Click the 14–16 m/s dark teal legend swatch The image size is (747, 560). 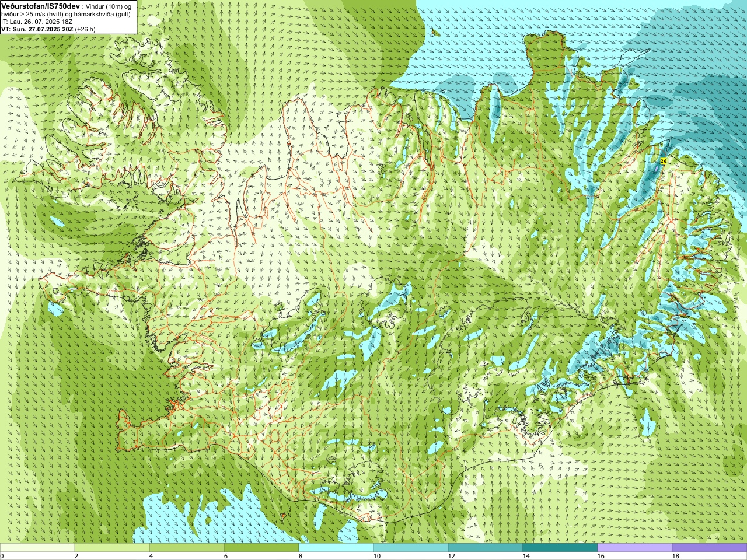(x=560, y=548)
